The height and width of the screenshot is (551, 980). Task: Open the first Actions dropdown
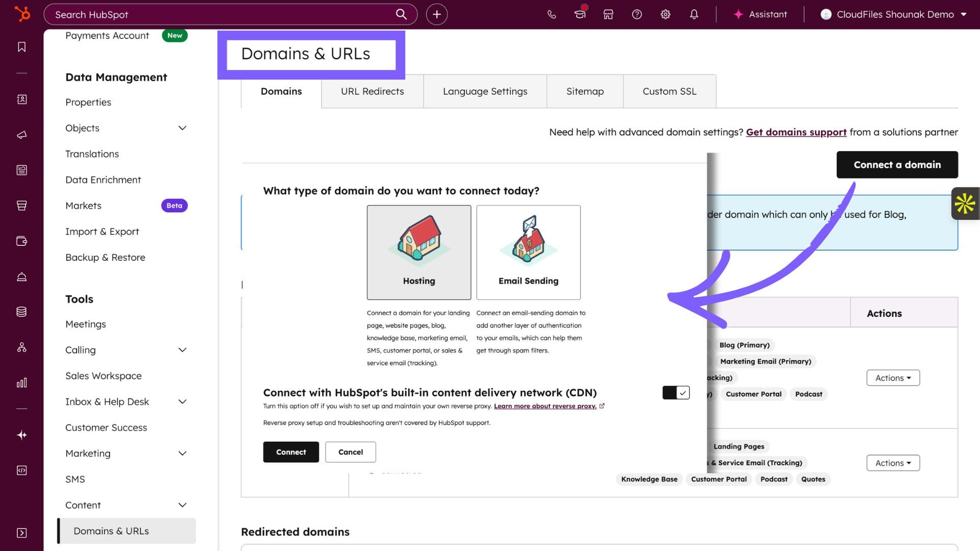point(893,378)
